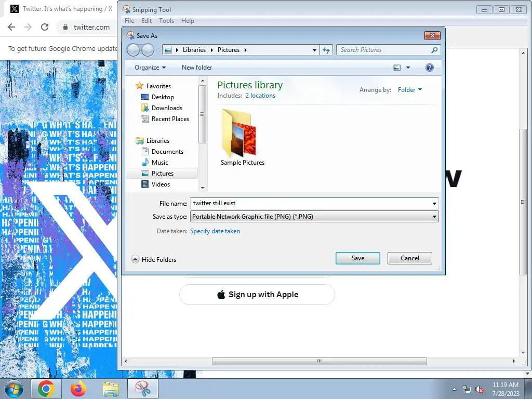Change view with the view icon

pyautogui.click(x=396, y=68)
